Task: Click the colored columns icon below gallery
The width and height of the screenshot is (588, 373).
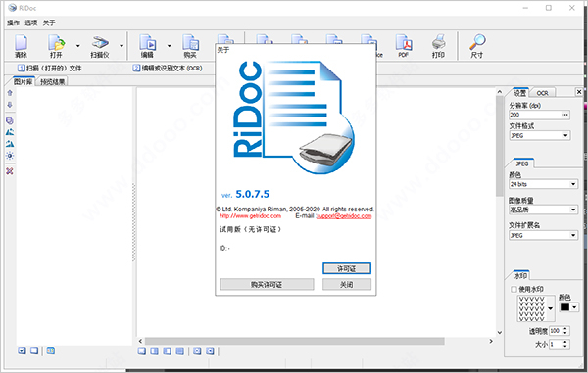Action: pyautogui.click(x=51, y=350)
